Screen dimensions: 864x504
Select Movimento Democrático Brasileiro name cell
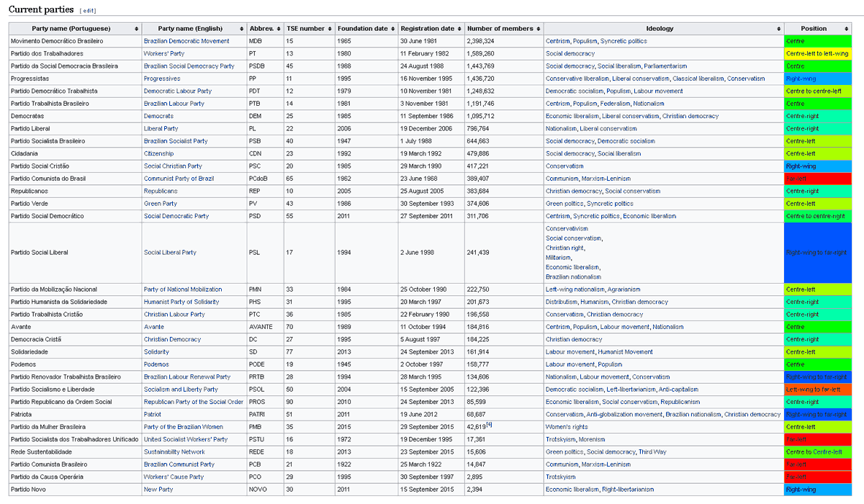75,41
